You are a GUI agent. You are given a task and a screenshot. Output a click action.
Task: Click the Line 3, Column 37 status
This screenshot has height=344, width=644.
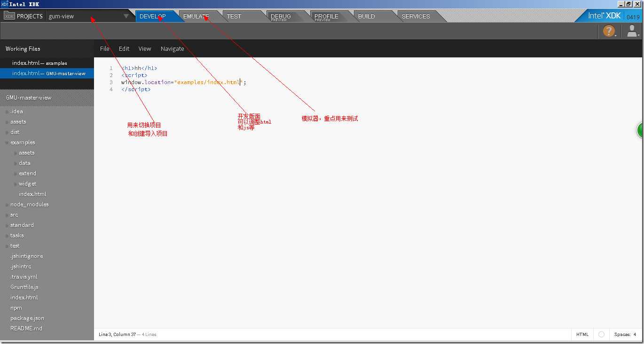[117, 335]
